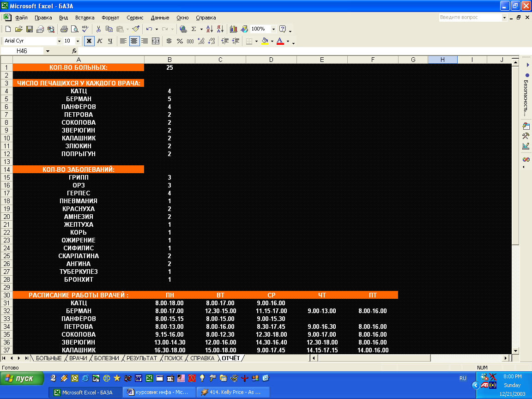
Task: Apply thousands separator style
Action: pyautogui.click(x=190, y=41)
